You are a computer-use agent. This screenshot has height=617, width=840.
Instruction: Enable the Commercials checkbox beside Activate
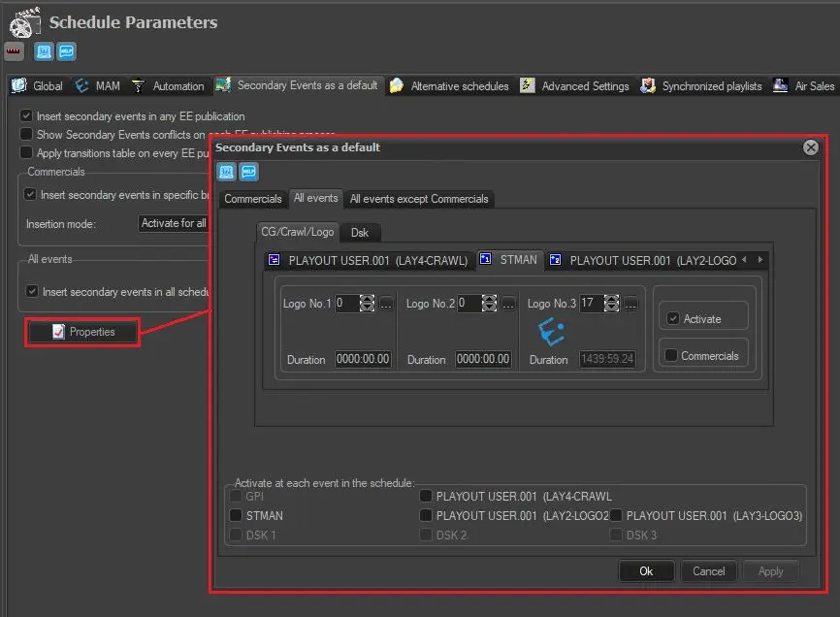(x=671, y=356)
